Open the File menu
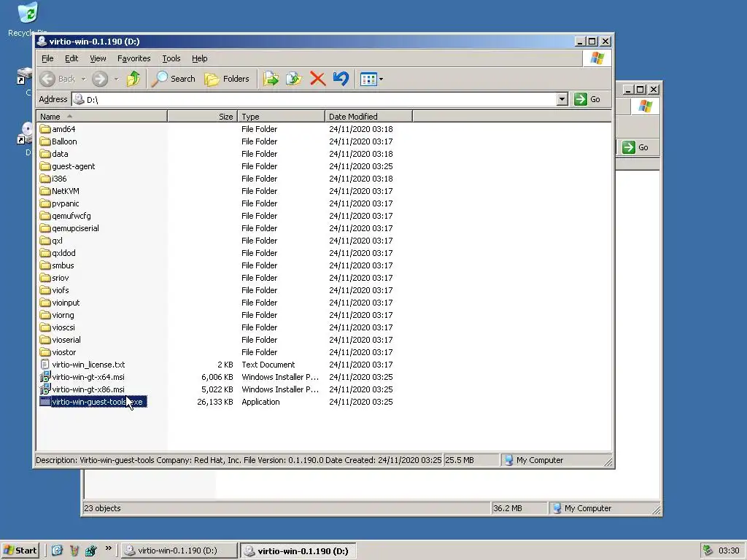 [47, 58]
